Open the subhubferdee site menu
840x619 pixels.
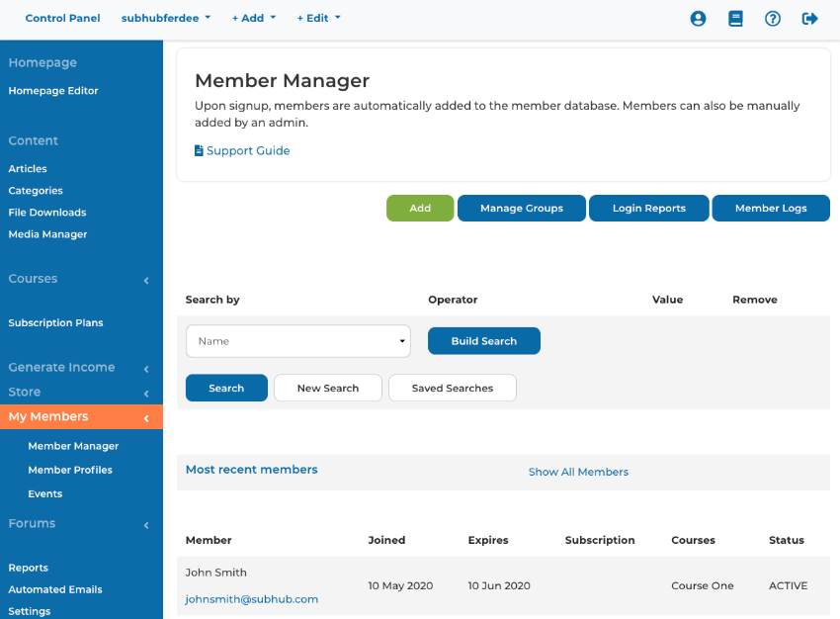[x=165, y=18]
